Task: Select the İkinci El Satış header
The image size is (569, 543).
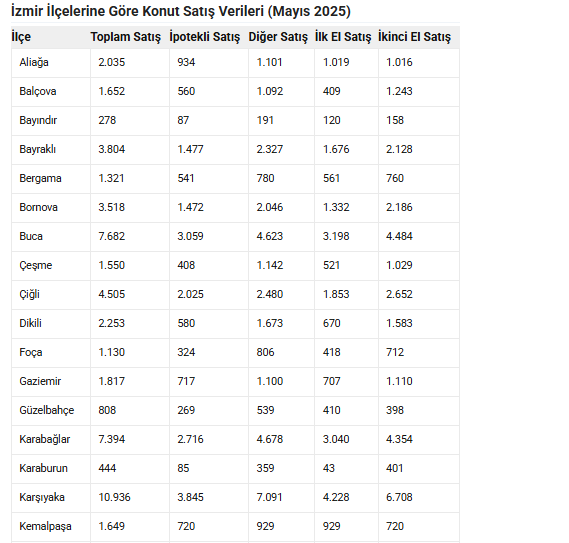Action: (414, 37)
